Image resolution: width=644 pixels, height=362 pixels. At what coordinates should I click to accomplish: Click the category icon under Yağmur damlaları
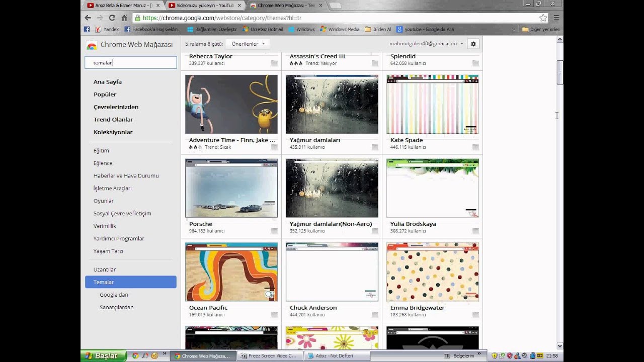click(375, 147)
